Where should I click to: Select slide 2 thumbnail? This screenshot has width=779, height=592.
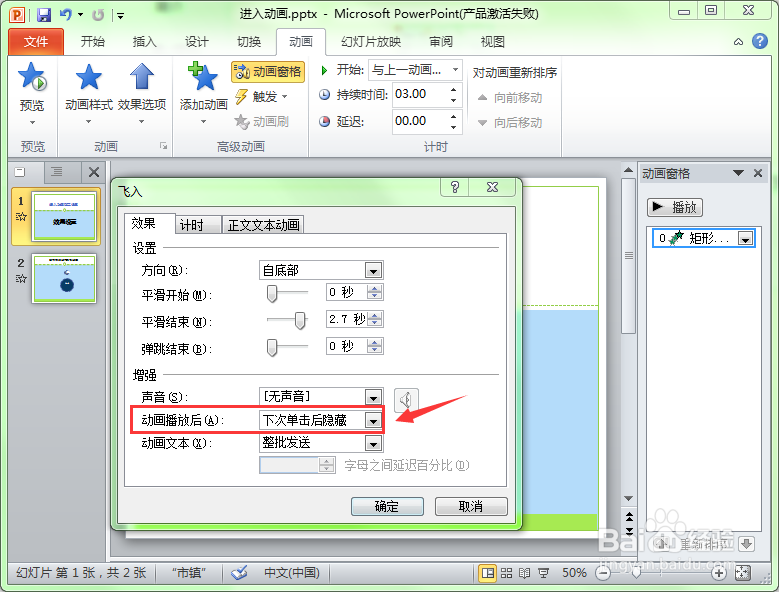point(64,279)
